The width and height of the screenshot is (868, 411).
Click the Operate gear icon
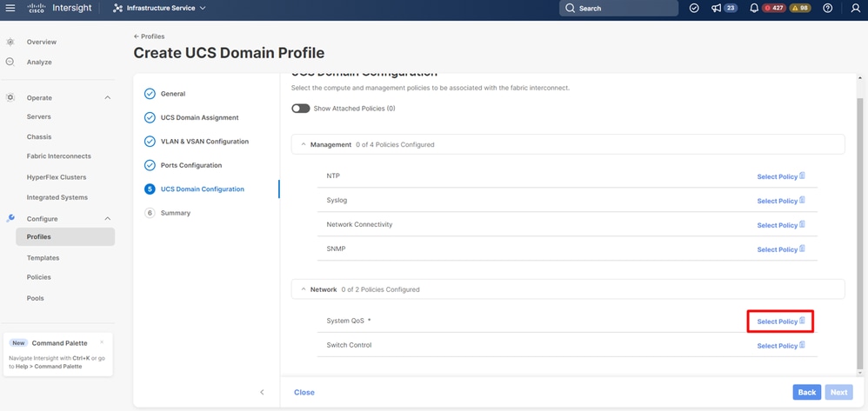(x=10, y=97)
